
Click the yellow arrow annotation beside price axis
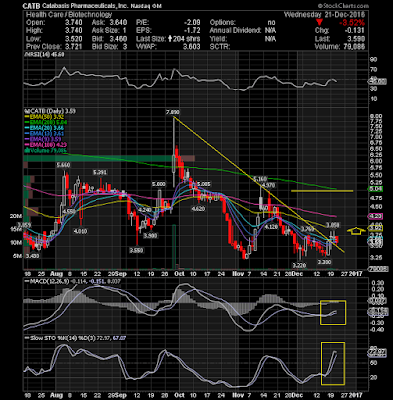pyautogui.click(x=356, y=231)
